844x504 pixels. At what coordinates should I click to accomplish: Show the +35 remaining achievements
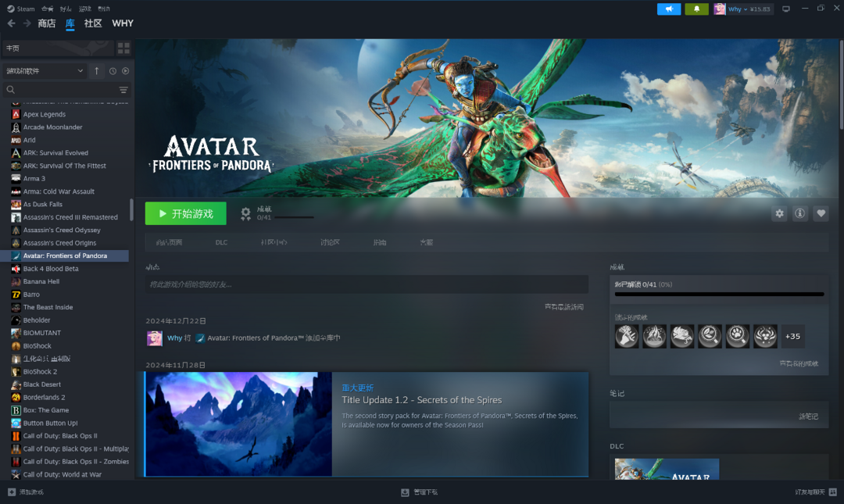[x=793, y=337]
